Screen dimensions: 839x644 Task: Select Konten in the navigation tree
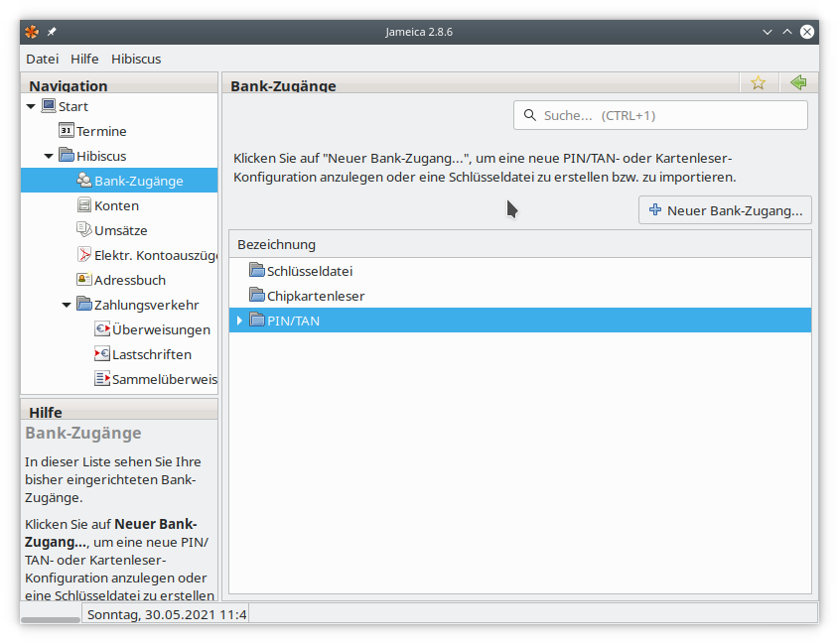[116, 205]
